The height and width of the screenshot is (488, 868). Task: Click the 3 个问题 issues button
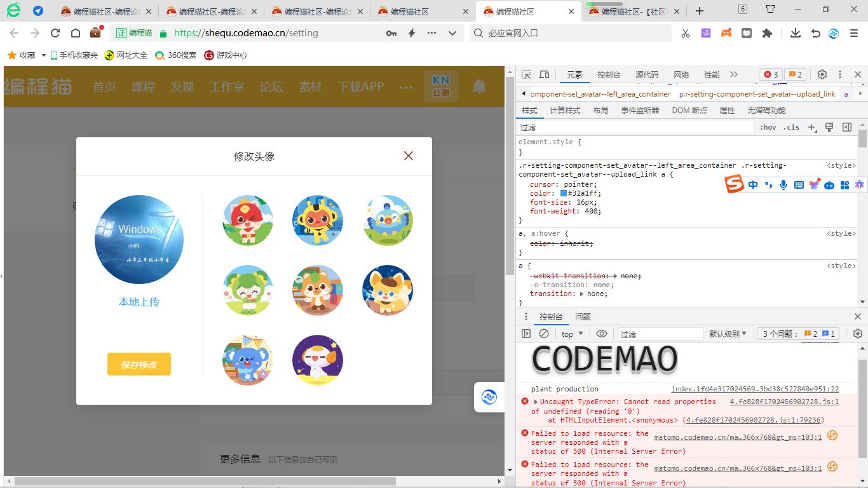coord(799,334)
